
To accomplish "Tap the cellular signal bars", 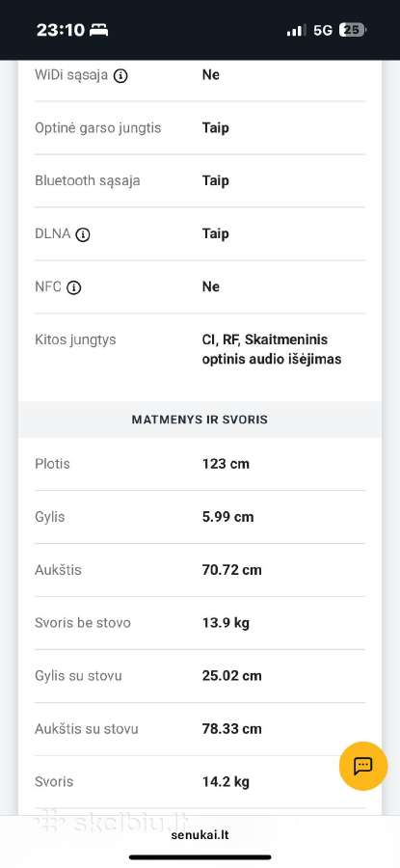I will click(x=296, y=31).
